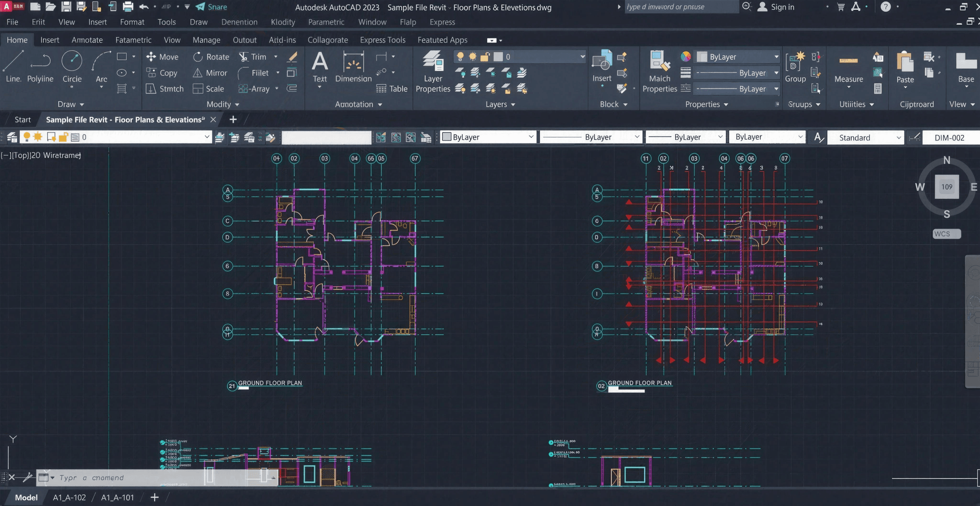
Task: Close the Sample File Revit drawing tab
Action: (x=213, y=119)
